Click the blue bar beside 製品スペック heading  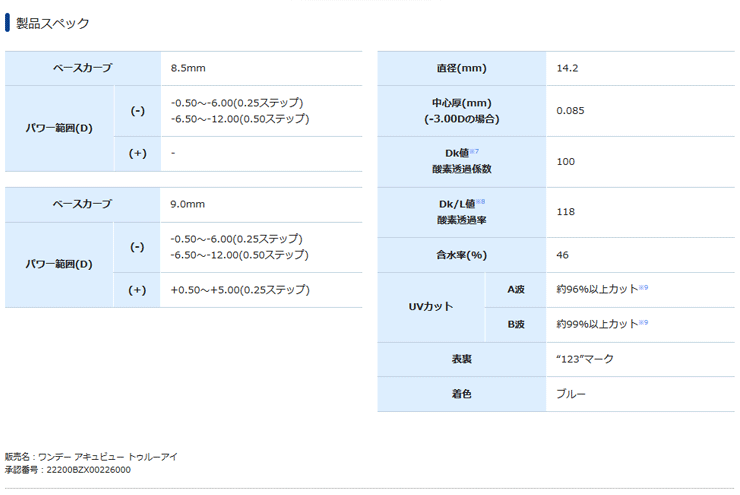(x=8, y=22)
